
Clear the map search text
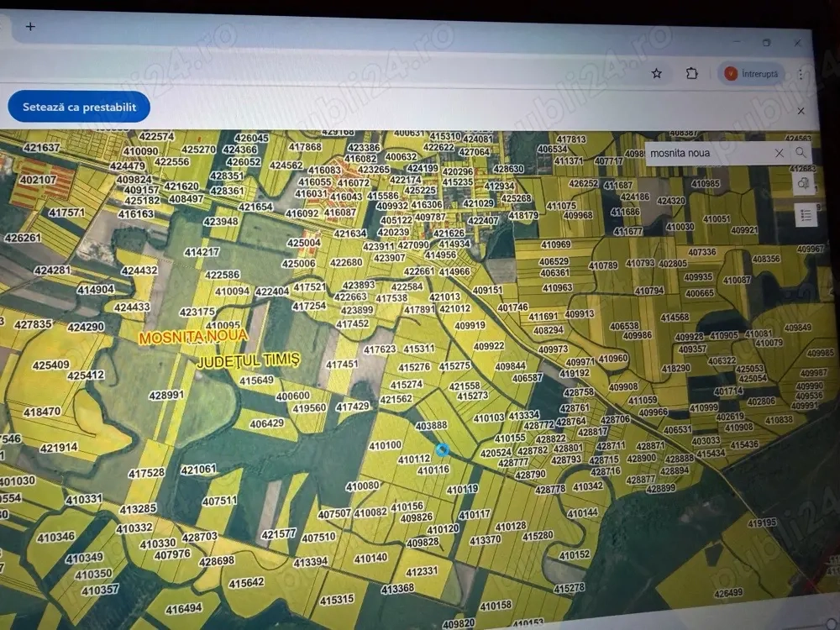click(x=779, y=153)
